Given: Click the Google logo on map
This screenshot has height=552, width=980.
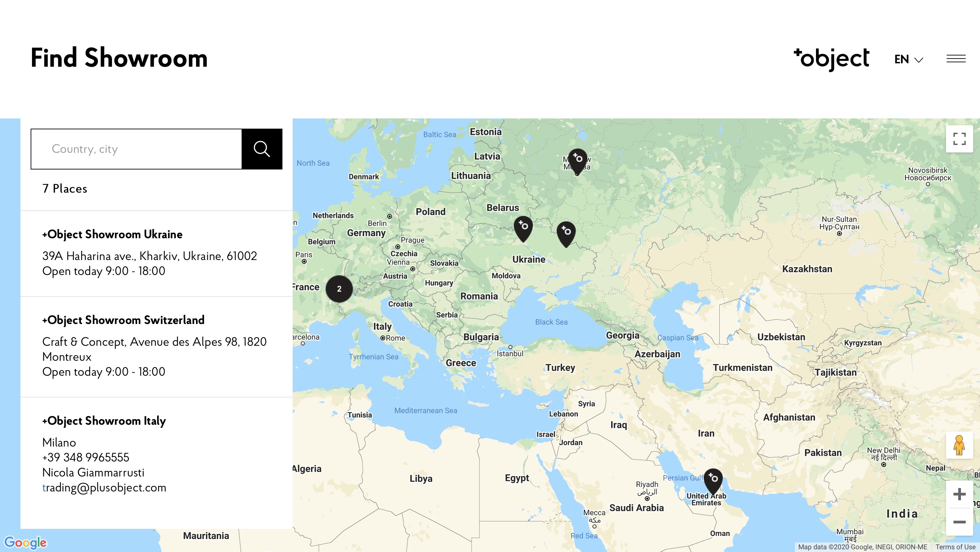Looking at the screenshot, I should pyautogui.click(x=25, y=542).
